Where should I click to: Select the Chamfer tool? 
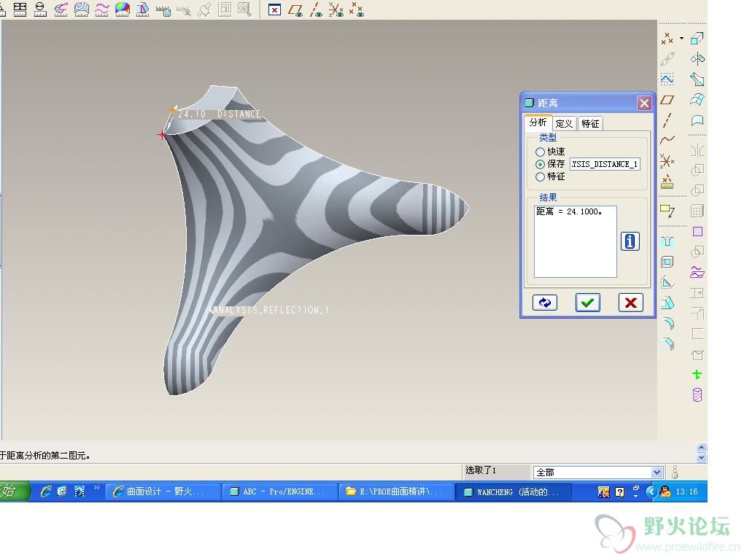668,343
